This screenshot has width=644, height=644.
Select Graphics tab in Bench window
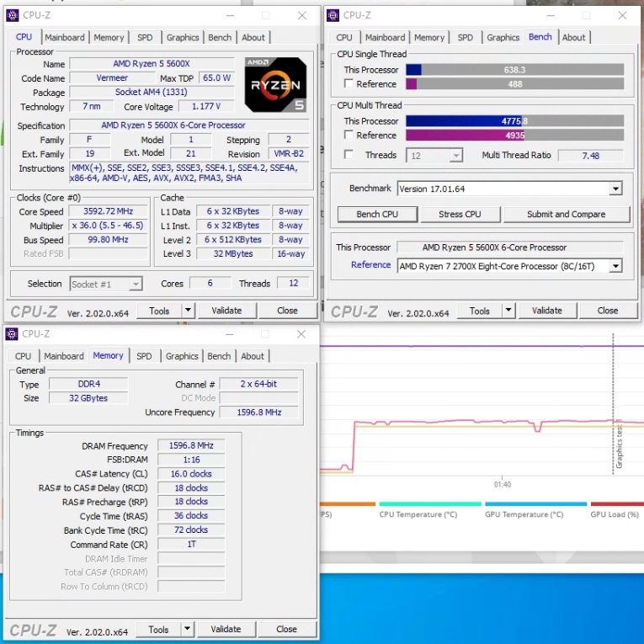[x=503, y=37]
